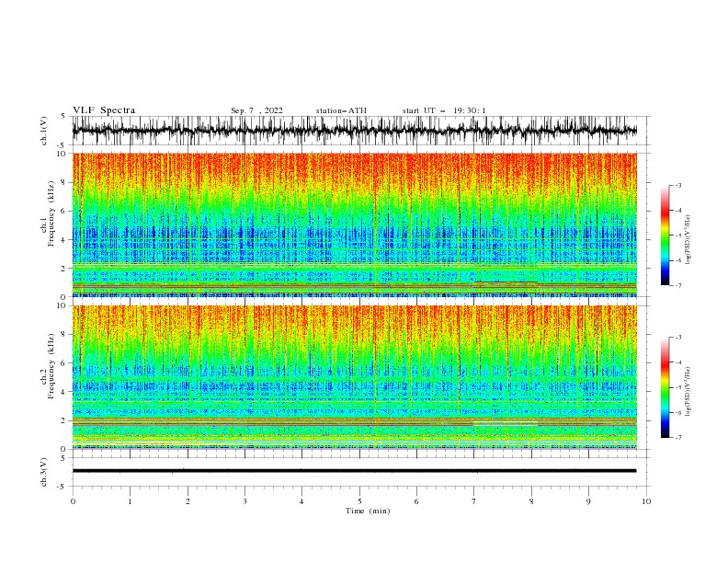Click the ch.2 color bar "log(PSD)(V²/Hz)" label
Image resolution: width=728 pixels, height=563 pixels.
(x=688, y=392)
